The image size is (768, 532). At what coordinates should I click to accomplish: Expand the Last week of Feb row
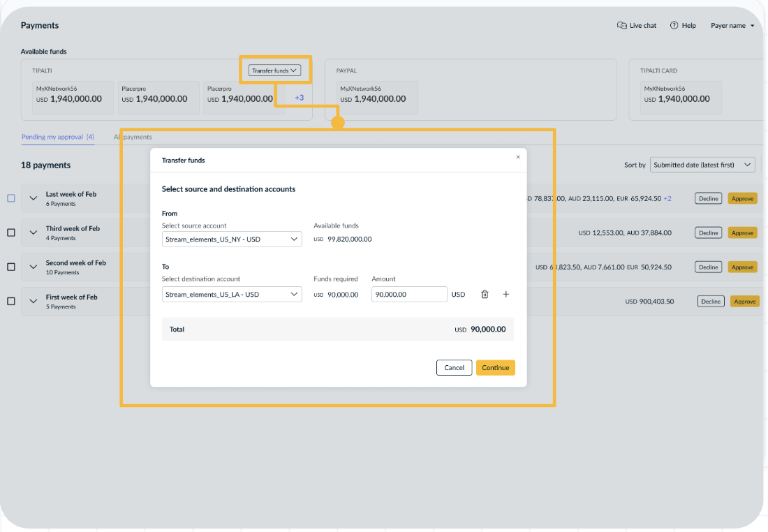(34, 198)
